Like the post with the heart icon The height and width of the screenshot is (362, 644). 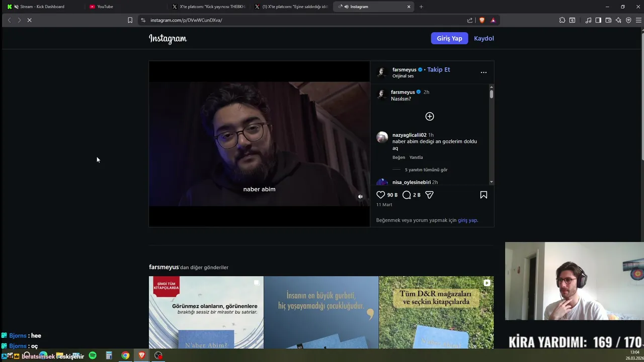tap(381, 195)
